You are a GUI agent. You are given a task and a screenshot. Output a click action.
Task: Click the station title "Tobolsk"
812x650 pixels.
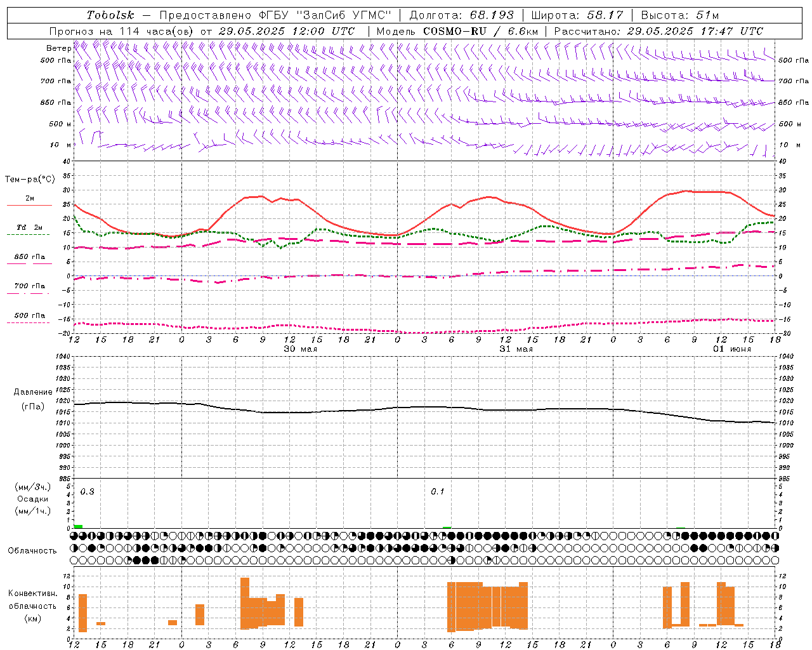[x=111, y=15]
